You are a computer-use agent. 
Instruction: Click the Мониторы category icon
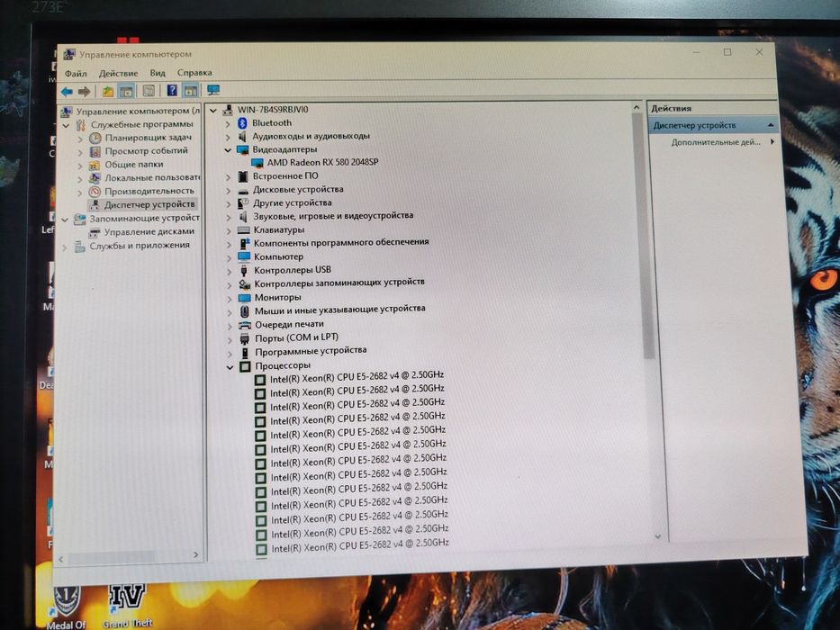pos(244,297)
